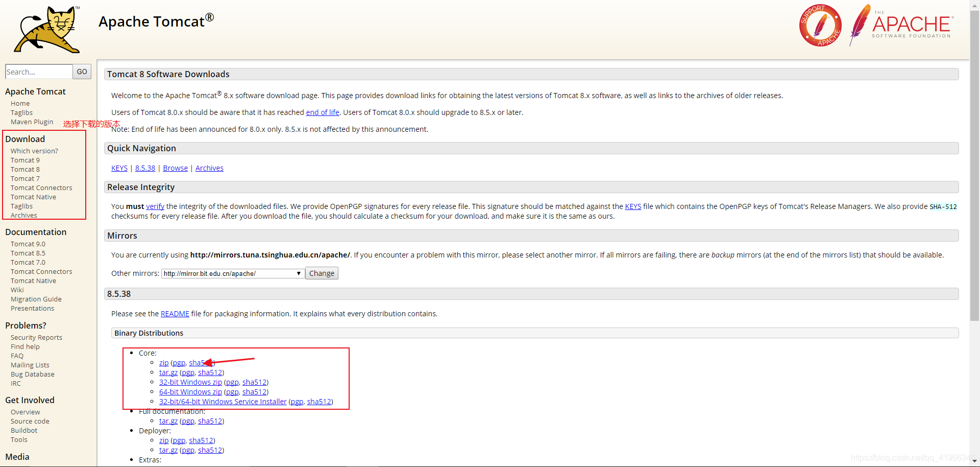Open the Buildbot link
This screenshot has height=467, width=980.
pyautogui.click(x=24, y=430)
